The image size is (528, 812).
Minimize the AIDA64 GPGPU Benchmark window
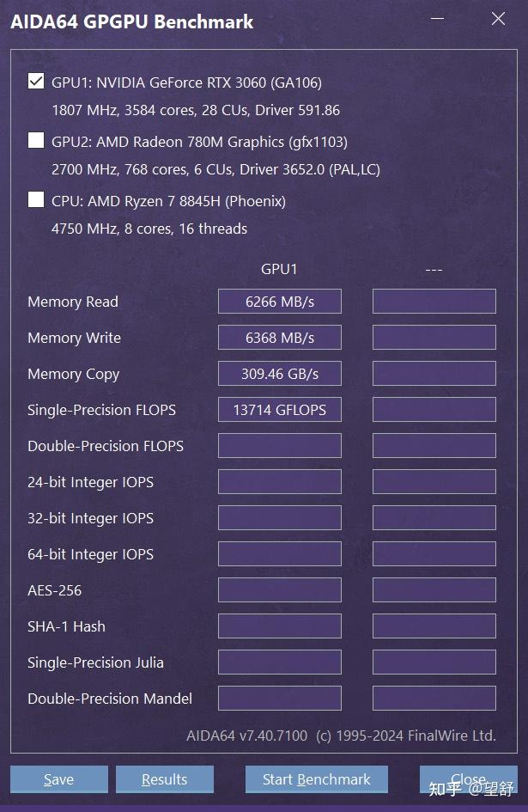point(437,19)
